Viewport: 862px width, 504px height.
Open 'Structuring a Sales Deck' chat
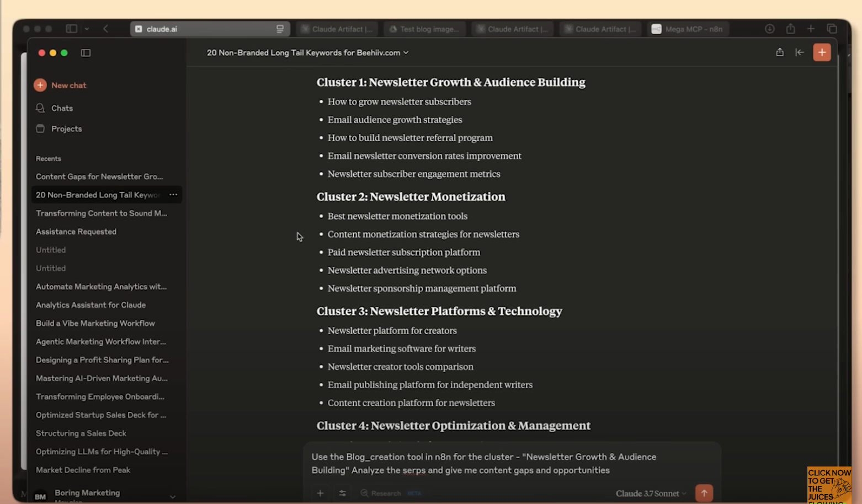point(81,433)
